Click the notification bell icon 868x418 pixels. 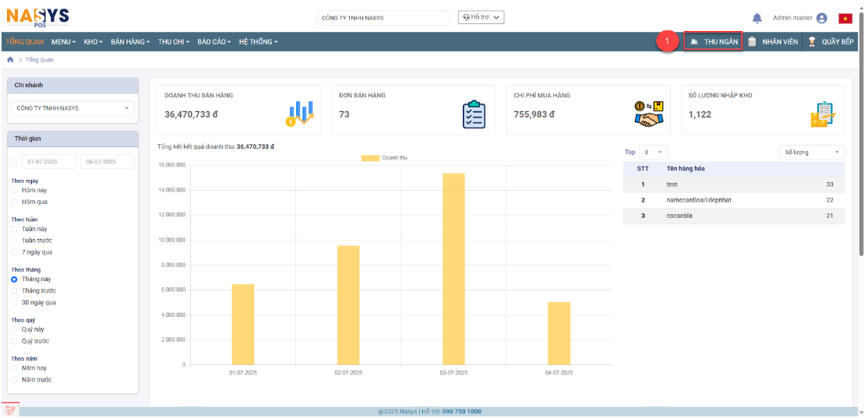pos(757,18)
